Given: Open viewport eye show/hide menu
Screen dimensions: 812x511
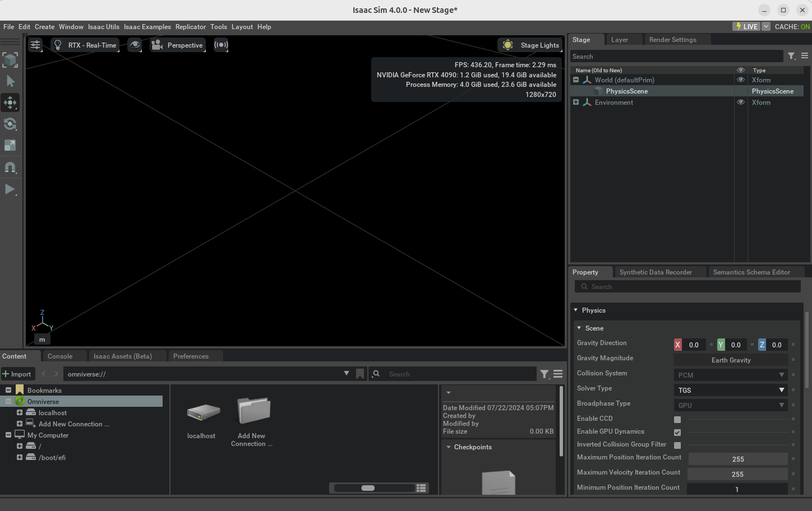Looking at the screenshot, I should point(135,45).
